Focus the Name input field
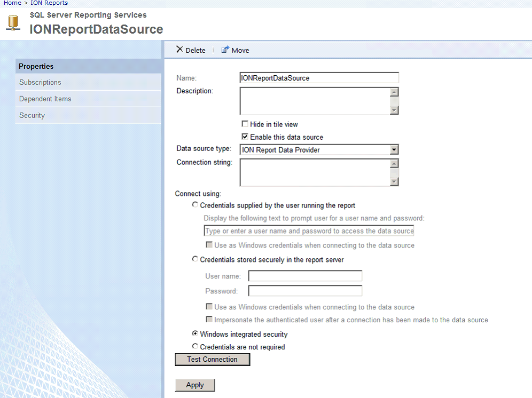The image size is (532, 398). tap(319, 78)
